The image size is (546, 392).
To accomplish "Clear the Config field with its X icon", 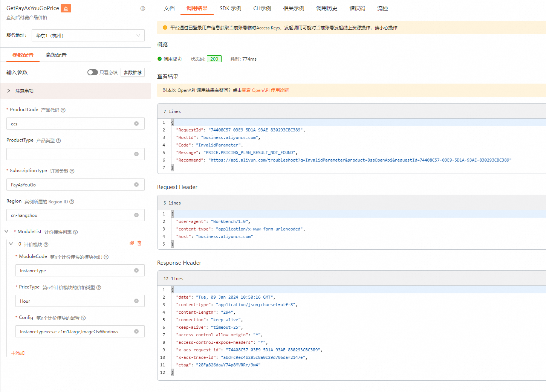I will click(136, 331).
